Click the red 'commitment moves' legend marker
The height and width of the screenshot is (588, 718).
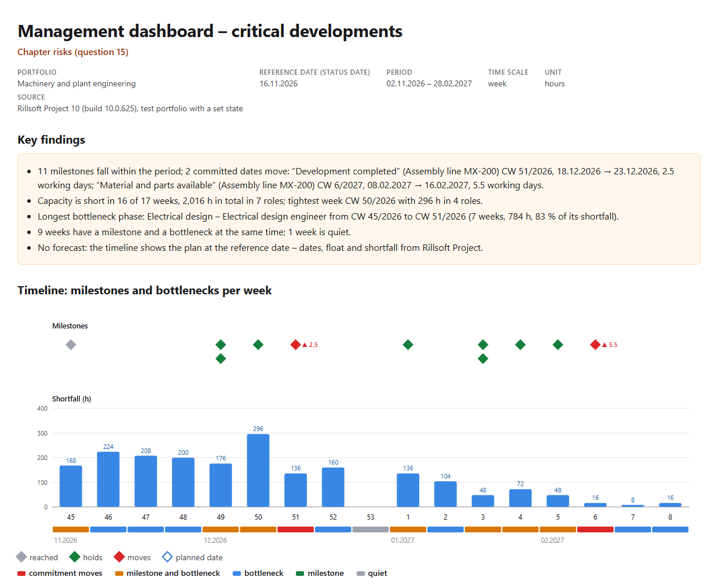pos(21,574)
